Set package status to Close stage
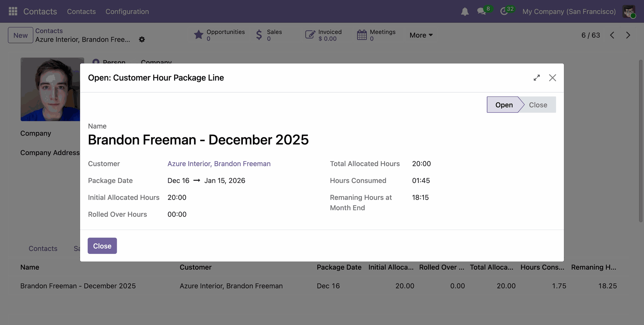Viewport: 644px width, 325px height. point(538,105)
